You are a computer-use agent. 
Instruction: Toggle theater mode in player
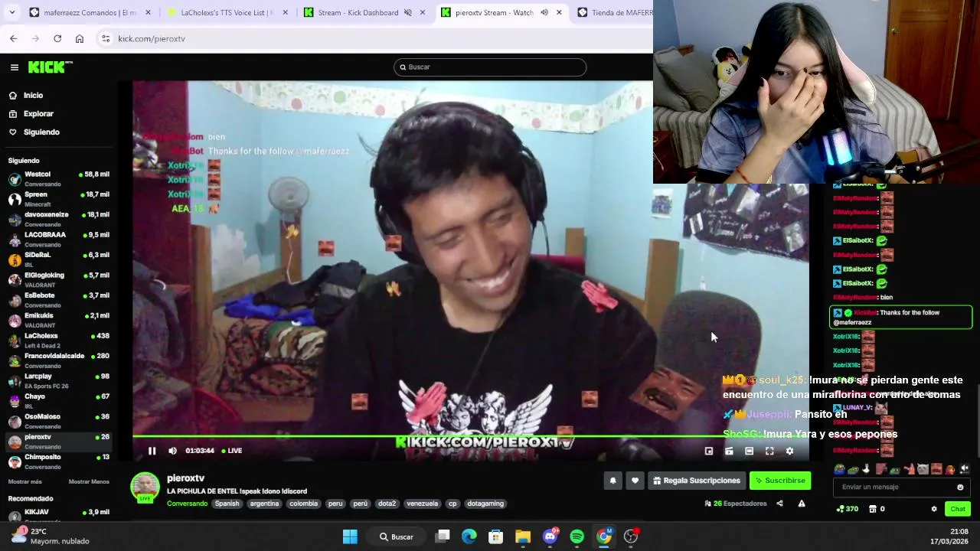(750, 451)
